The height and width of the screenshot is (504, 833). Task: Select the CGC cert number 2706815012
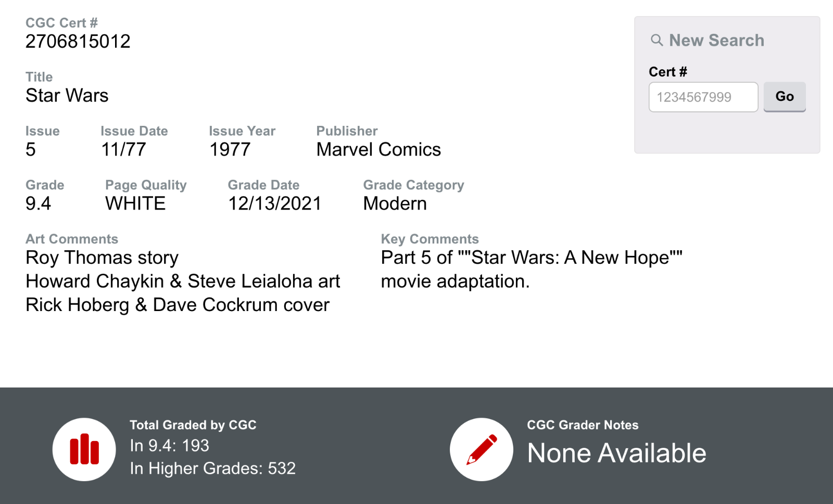(x=78, y=41)
